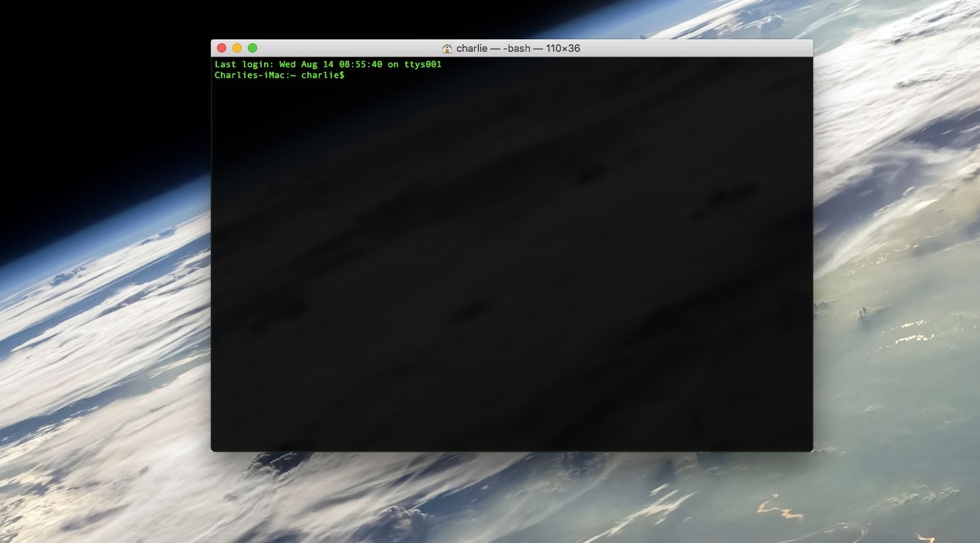The image size is (980, 543).
Task: Zoom the Terminal with green button
Action: [253, 48]
